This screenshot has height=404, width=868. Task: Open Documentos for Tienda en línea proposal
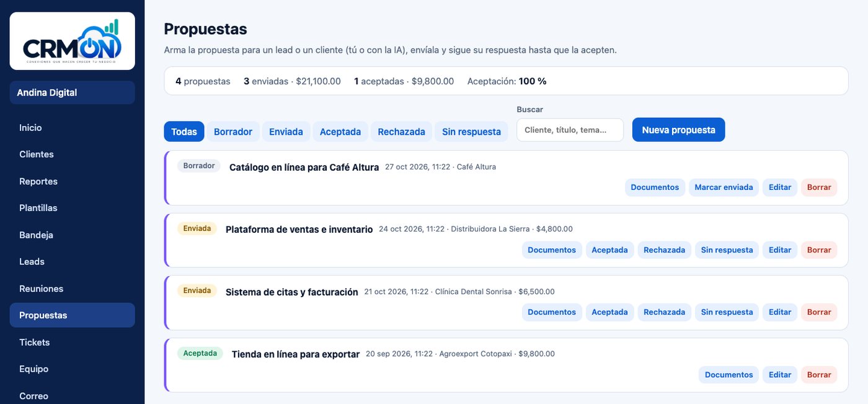728,375
